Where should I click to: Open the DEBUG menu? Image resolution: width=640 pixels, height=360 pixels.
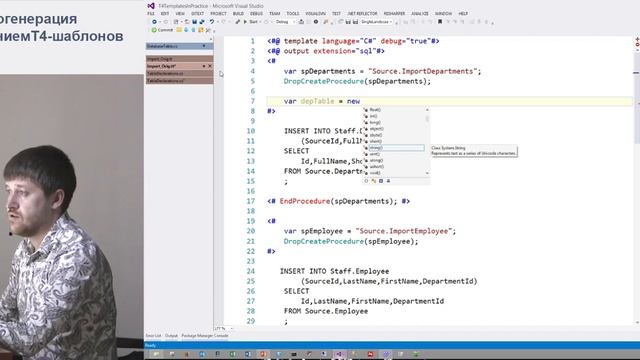click(x=256, y=13)
